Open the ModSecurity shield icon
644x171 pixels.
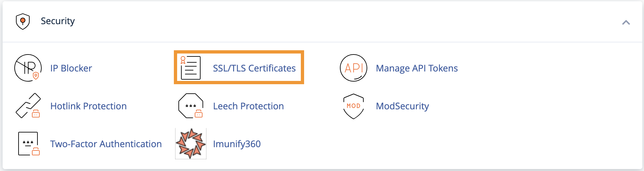click(x=354, y=106)
